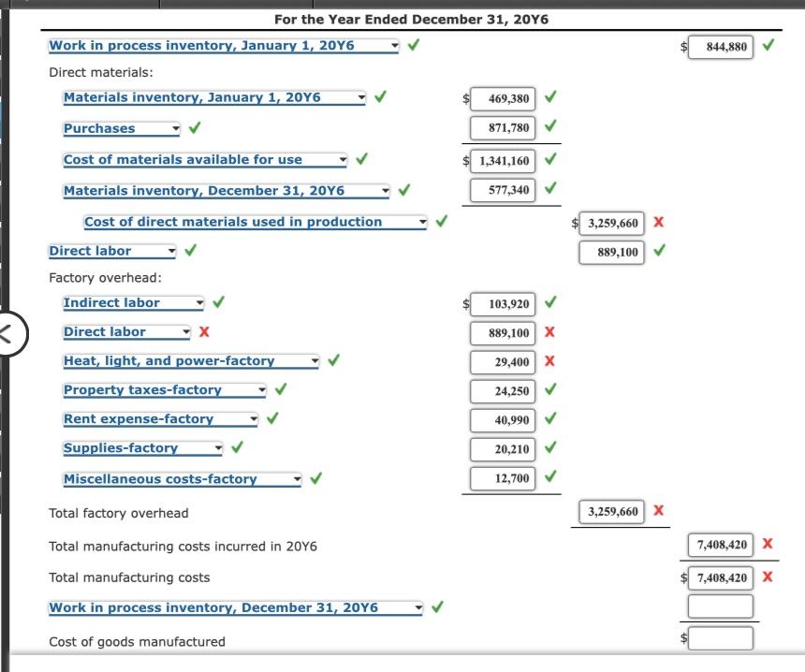Expand the Purchases dropdown
Viewport: 805px width, 672px height.
coord(121,128)
